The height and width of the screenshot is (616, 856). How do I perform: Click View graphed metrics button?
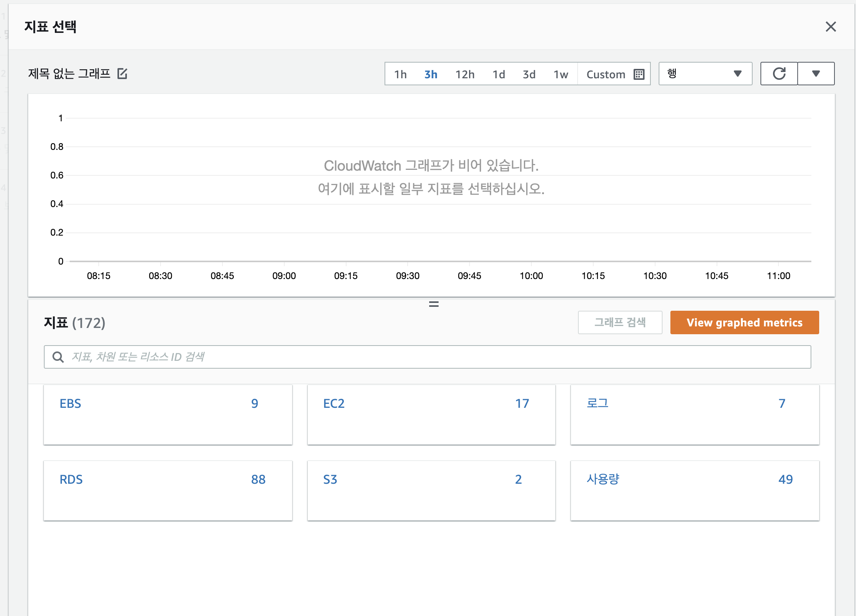[744, 322]
